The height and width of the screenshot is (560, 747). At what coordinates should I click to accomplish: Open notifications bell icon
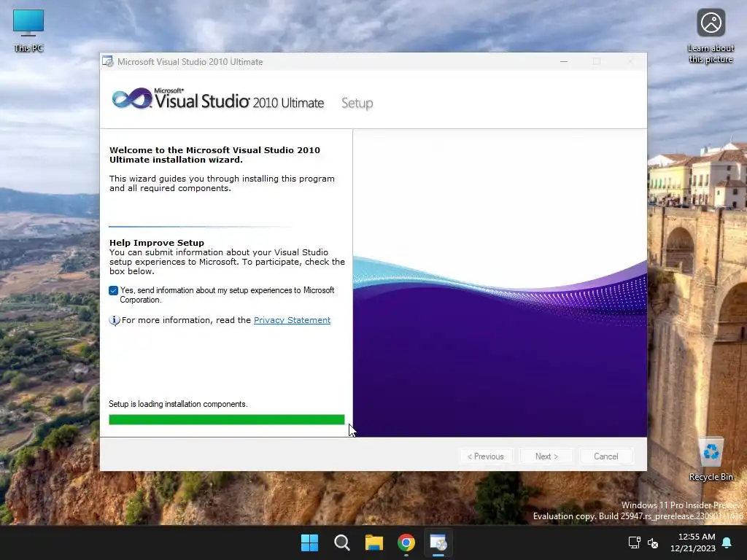[727, 542]
